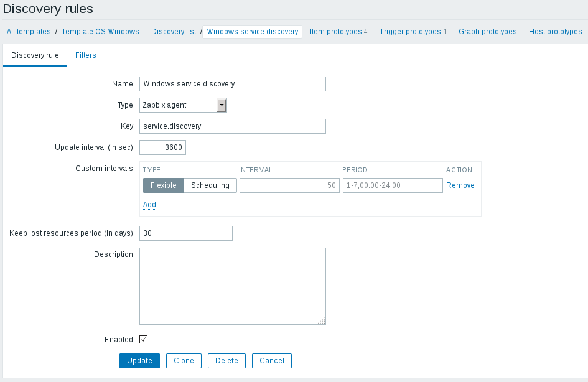588x382 pixels.
Task: Select the Discovery rule tab
Action: [34, 55]
